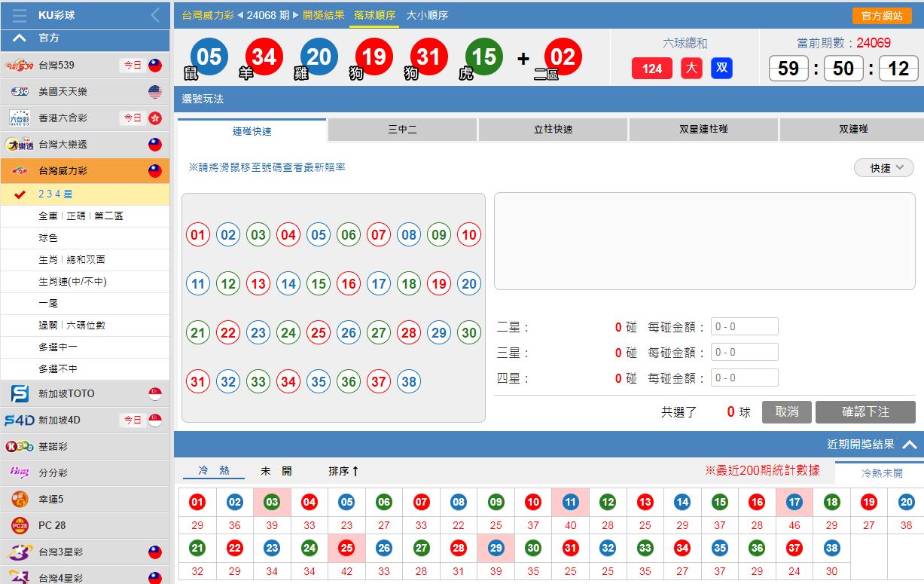Switch to the 三中二 tab

[x=402, y=130]
